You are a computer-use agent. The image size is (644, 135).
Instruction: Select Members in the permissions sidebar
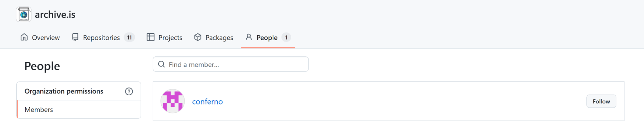point(39,110)
